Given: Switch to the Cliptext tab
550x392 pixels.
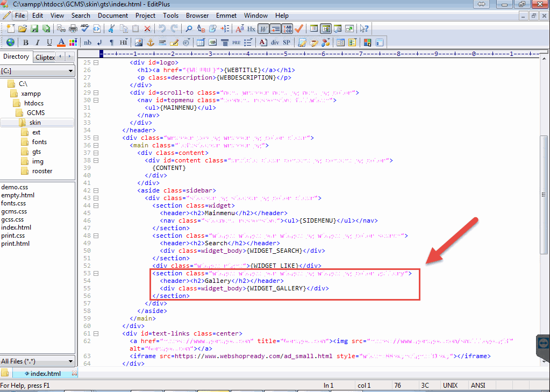Looking at the screenshot, I should pos(45,57).
